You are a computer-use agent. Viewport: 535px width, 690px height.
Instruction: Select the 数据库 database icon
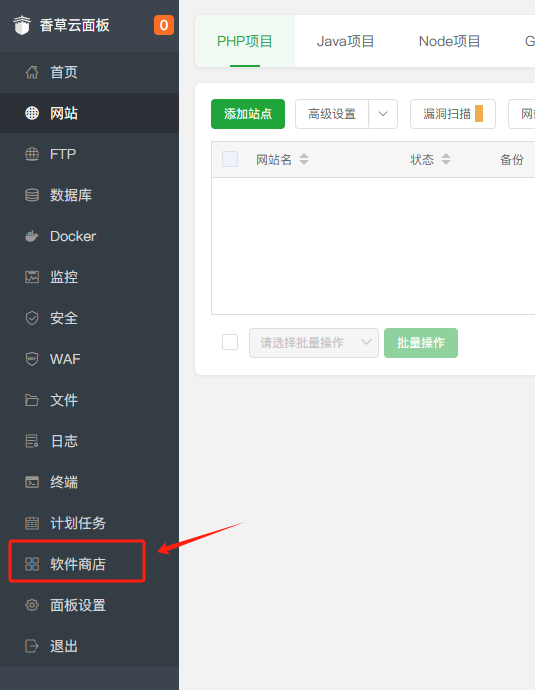click(32, 195)
